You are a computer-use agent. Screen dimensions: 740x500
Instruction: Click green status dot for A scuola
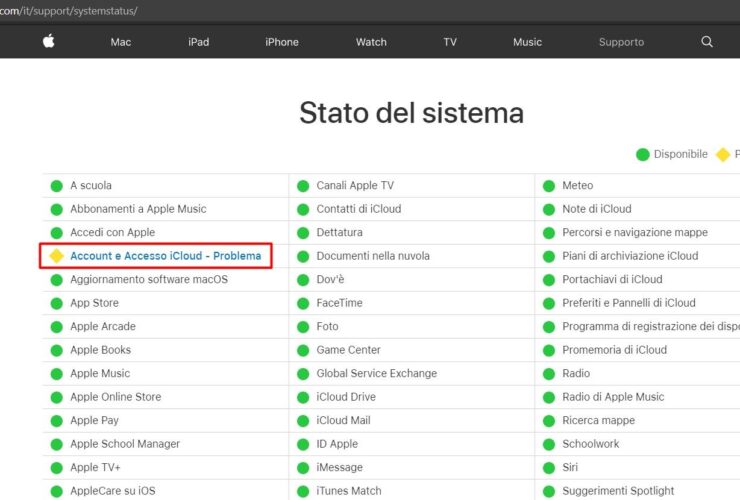point(57,186)
